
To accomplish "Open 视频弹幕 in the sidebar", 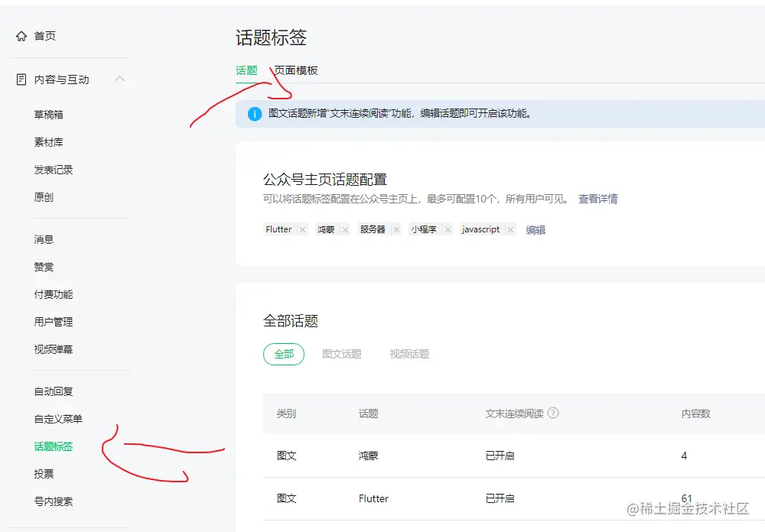I will pyautogui.click(x=54, y=349).
